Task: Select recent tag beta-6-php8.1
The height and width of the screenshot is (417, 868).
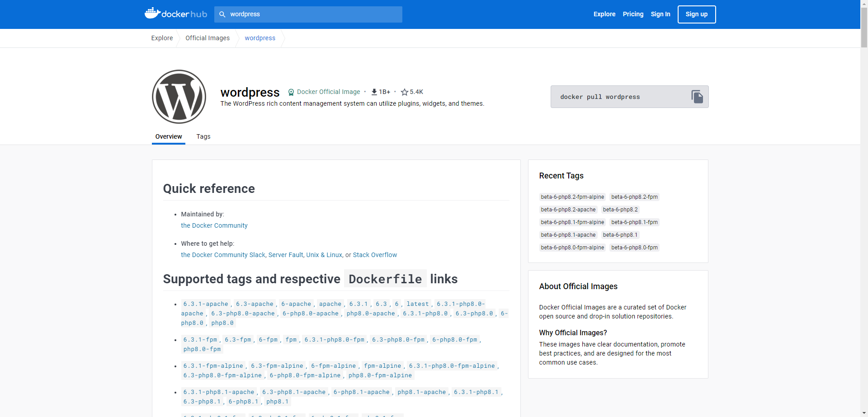Action: click(620, 235)
